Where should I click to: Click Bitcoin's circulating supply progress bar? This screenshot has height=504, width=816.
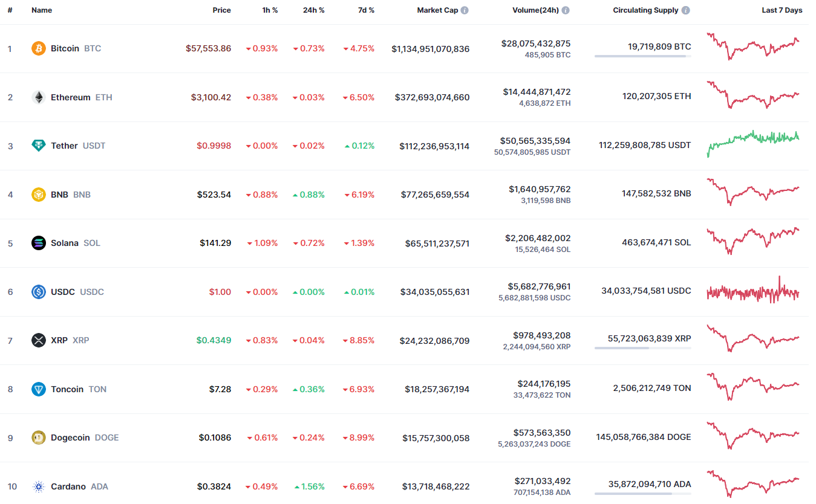(642, 56)
